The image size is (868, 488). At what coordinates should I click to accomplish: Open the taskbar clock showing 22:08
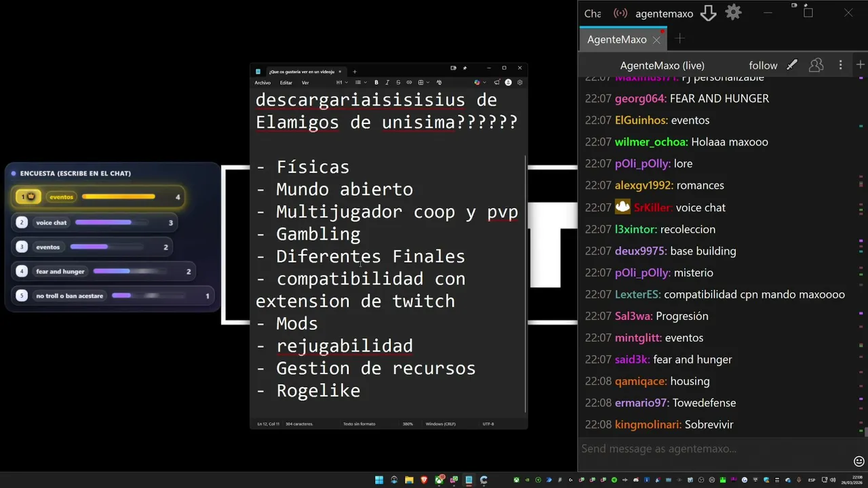point(852,480)
